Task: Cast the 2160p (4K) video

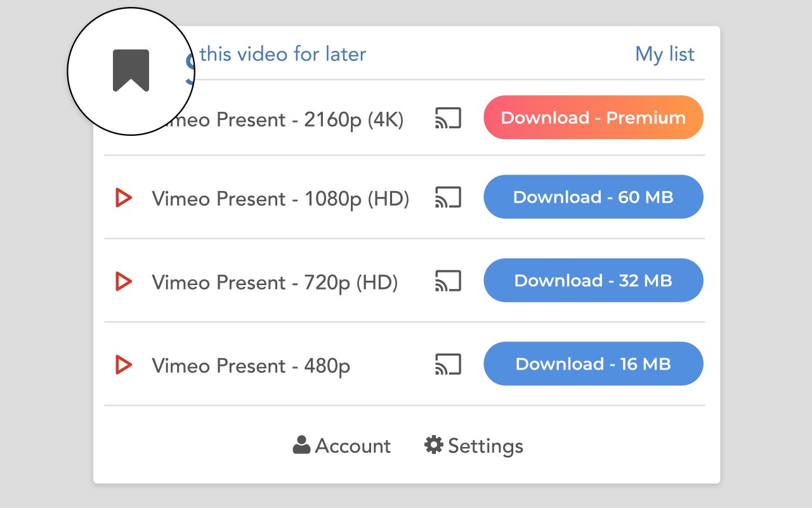Action: point(448,118)
